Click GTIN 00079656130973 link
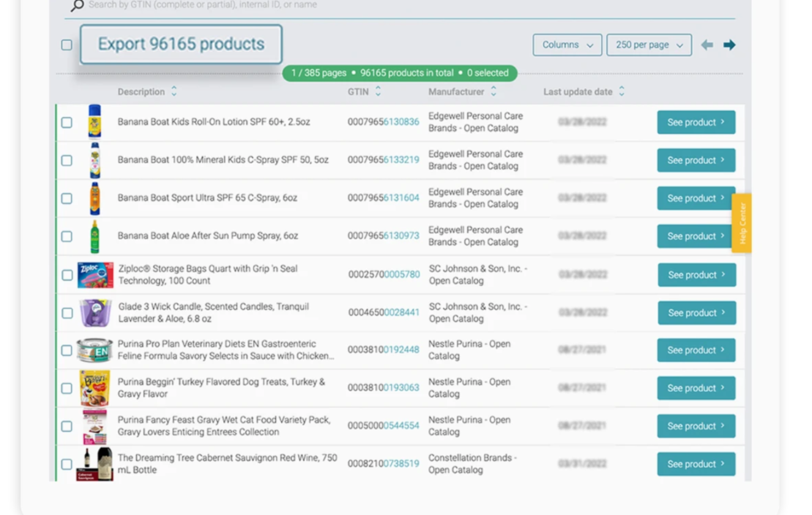 point(384,236)
